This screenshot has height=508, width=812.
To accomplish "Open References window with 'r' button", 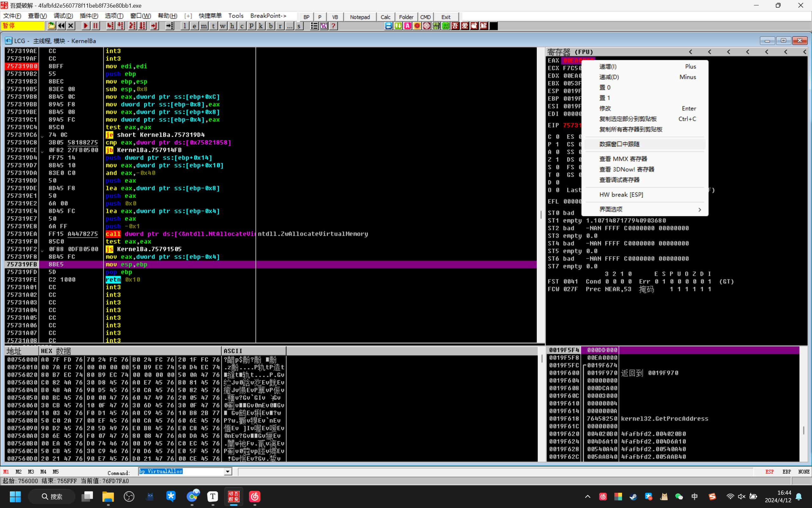I will tap(280, 26).
